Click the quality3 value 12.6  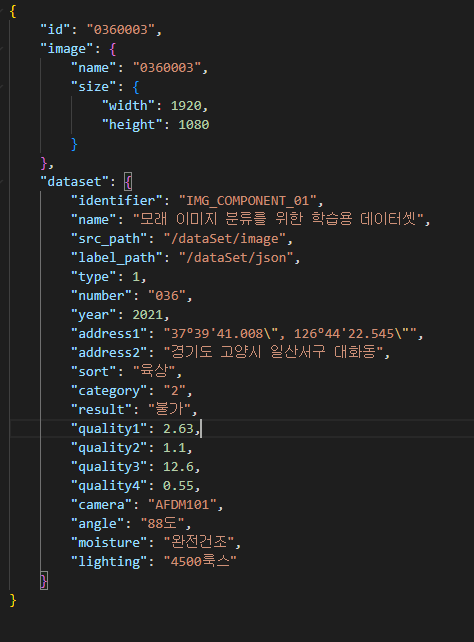[x=178, y=467]
